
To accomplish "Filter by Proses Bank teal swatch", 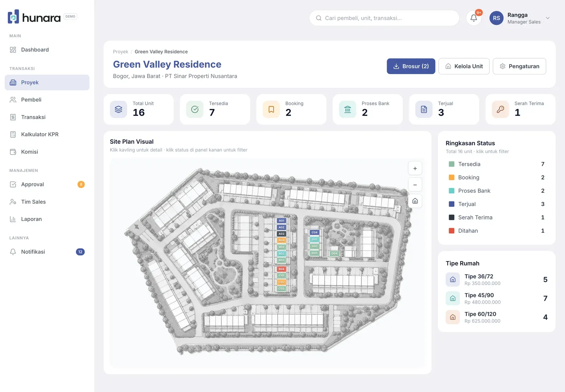I will (451, 191).
